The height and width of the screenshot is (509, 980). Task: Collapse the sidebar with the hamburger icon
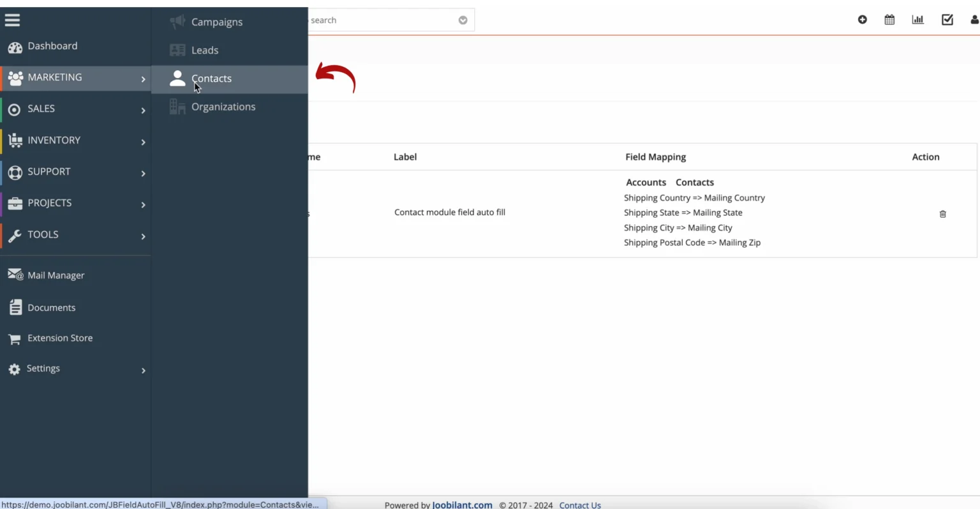pyautogui.click(x=12, y=20)
